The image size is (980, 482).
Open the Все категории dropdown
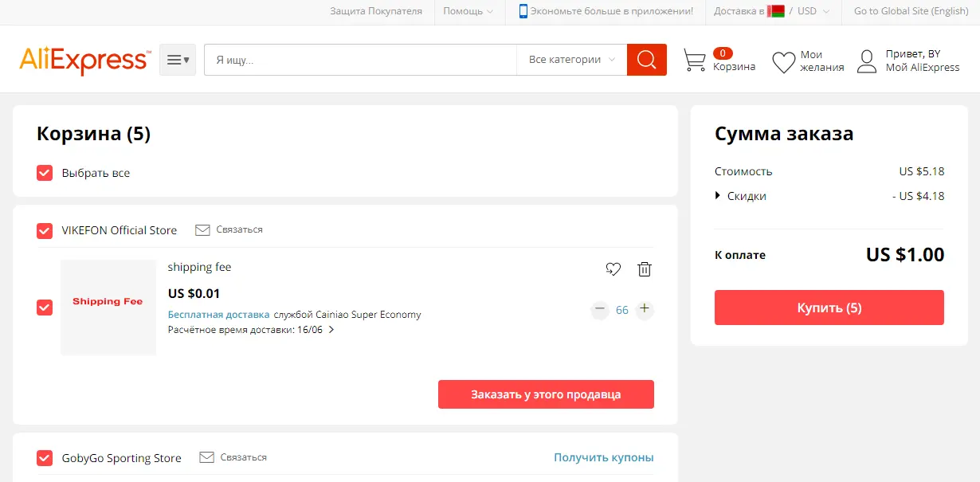(572, 60)
